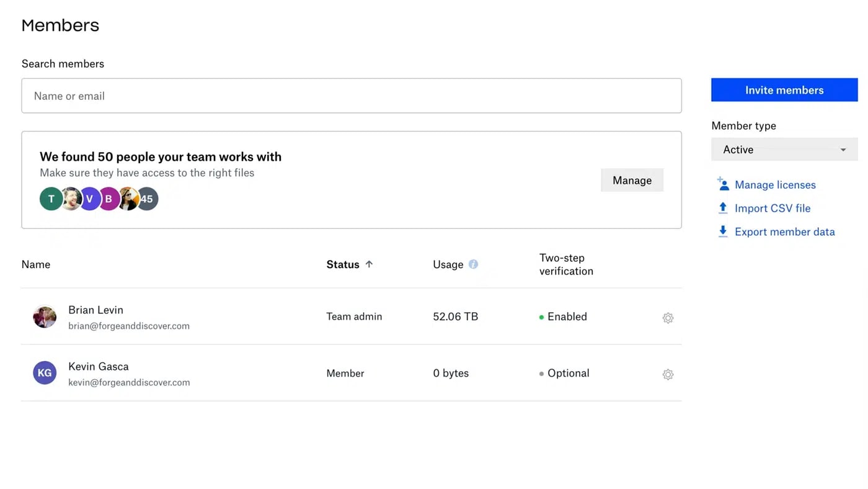Click the Usage info icon
The image size is (868, 489).
point(473,264)
